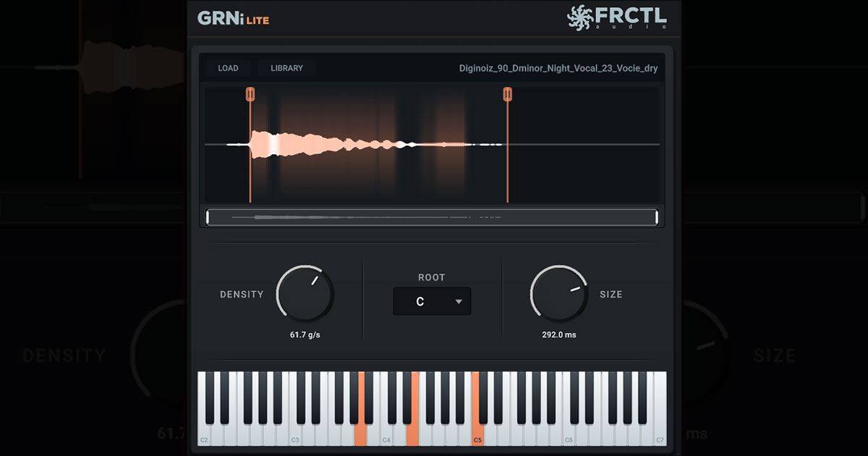Click the DENSITY label
Screen dimensions: 868x456
tap(242, 295)
